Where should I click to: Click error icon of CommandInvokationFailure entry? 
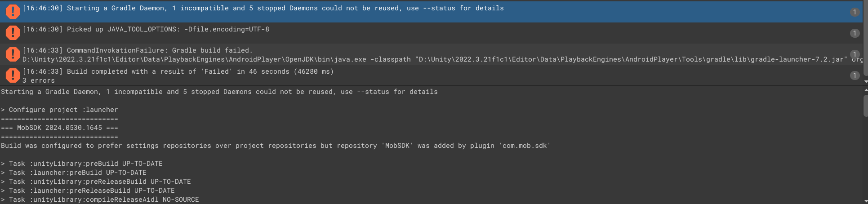tap(13, 54)
